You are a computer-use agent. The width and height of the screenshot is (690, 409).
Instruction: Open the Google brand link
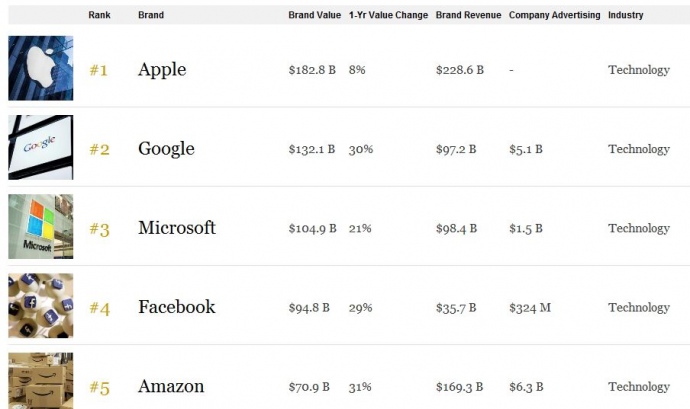pos(166,149)
